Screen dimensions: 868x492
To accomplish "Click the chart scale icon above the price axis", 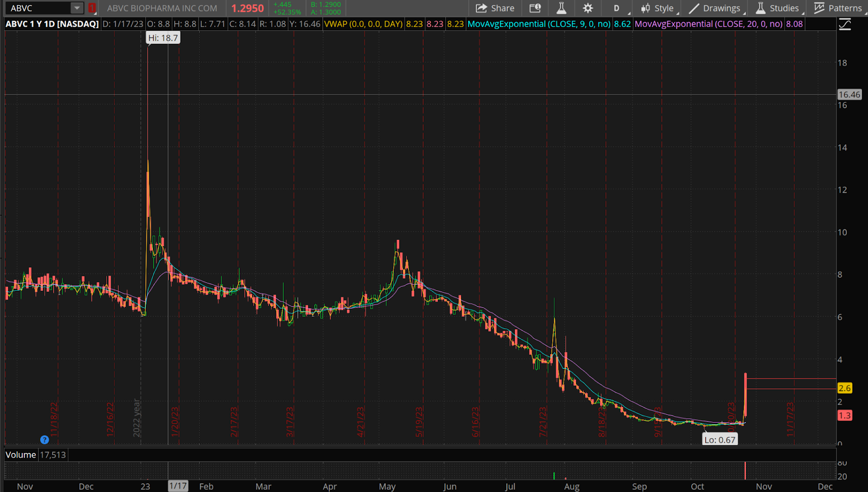I will pyautogui.click(x=845, y=24).
